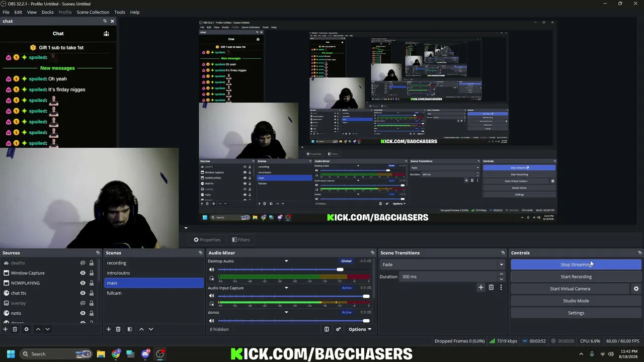Screen dimensions: 644x362
Task: Open advanced audio properties gears icon
Action: tap(338, 329)
